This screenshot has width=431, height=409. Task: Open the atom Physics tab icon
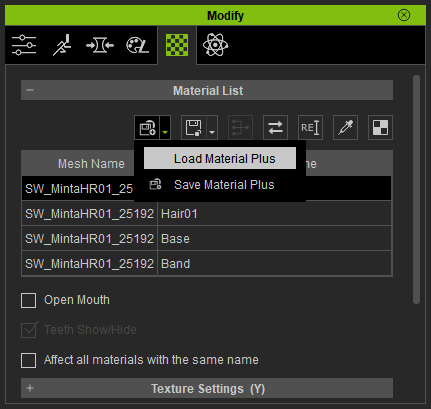tap(215, 45)
